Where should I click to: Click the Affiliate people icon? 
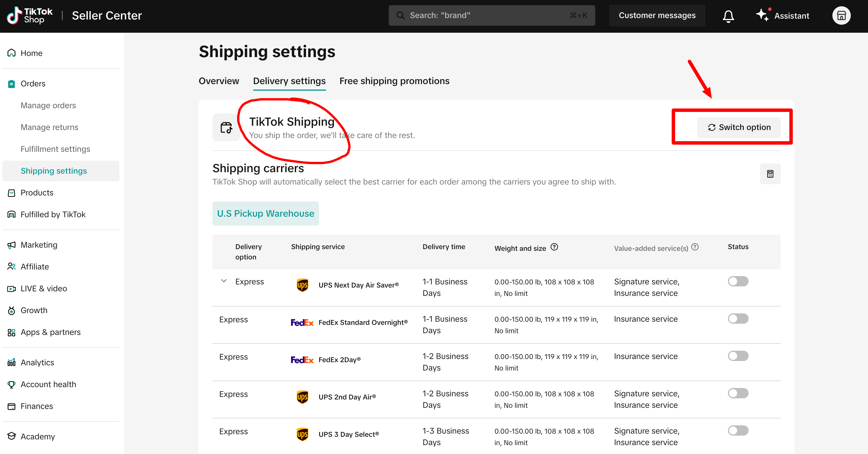coord(11,266)
